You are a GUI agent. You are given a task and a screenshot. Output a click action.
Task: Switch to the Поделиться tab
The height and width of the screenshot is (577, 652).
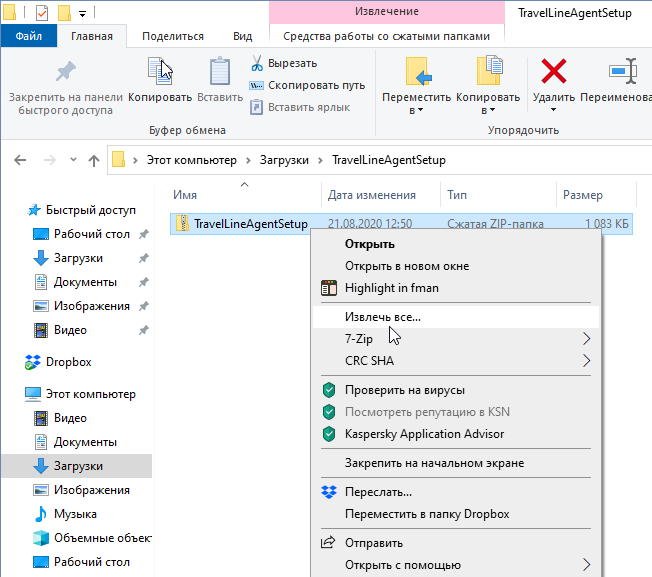click(x=173, y=37)
